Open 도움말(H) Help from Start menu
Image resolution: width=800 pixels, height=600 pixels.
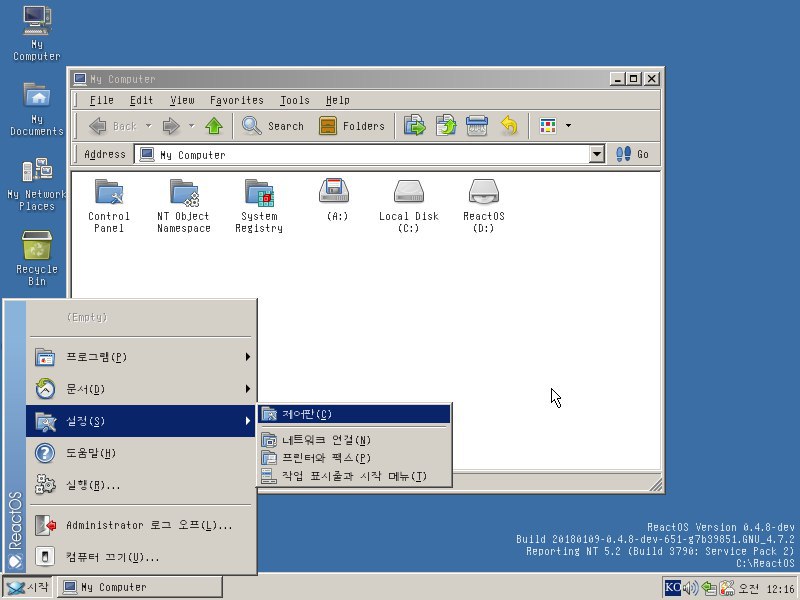tap(141, 453)
